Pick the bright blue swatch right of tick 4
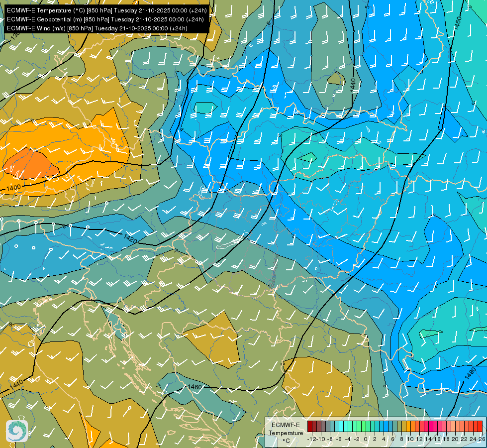Image resolution: width=487 pixels, height=448 pixels. (386, 426)
